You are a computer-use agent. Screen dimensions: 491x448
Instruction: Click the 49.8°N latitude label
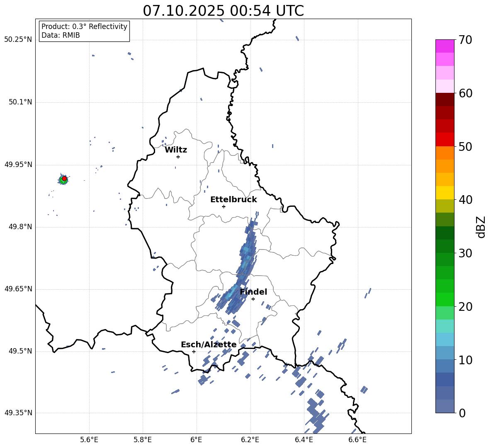(x=20, y=227)
